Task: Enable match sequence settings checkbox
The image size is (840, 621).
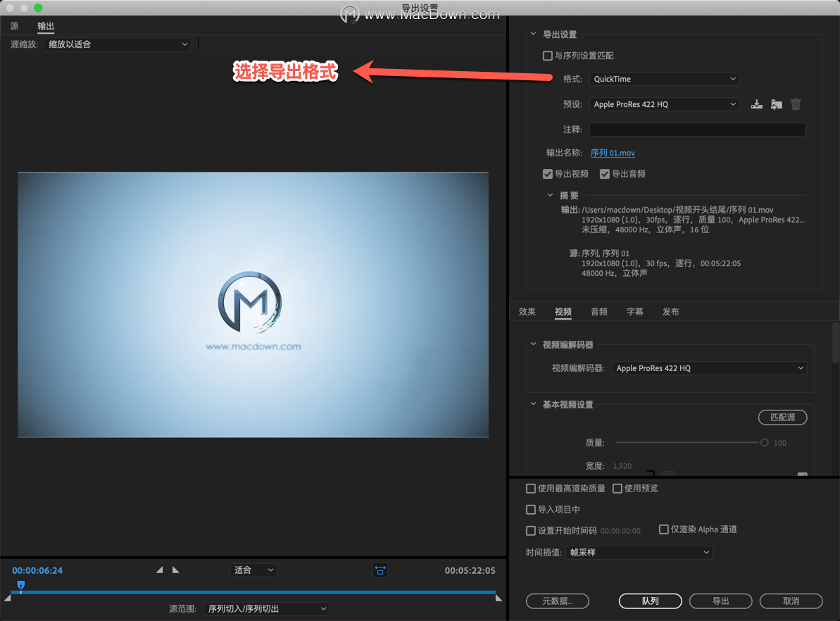Action: point(548,56)
